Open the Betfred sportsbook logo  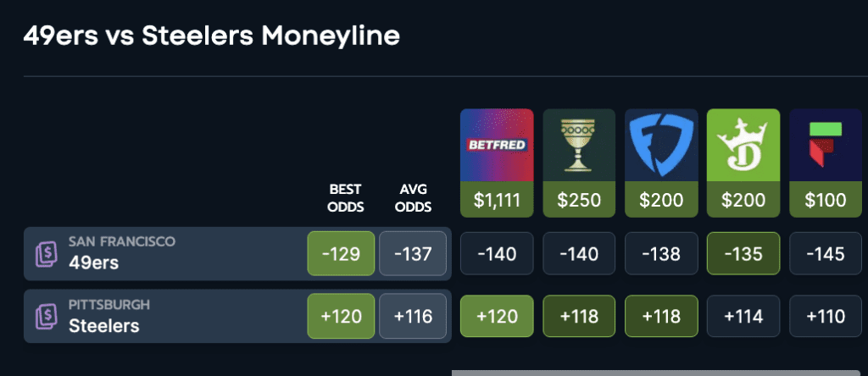click(497, 145)
